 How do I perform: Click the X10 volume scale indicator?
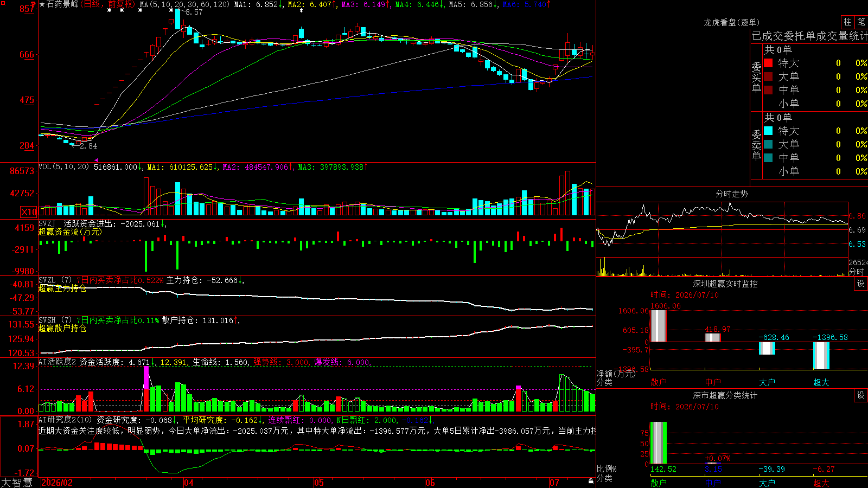(29, 212)
